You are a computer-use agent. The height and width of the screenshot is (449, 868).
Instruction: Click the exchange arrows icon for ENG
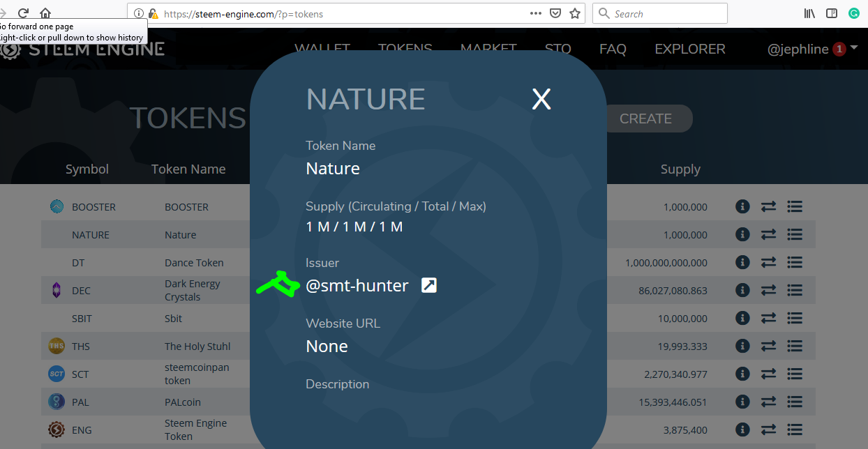tap(768, 429)
